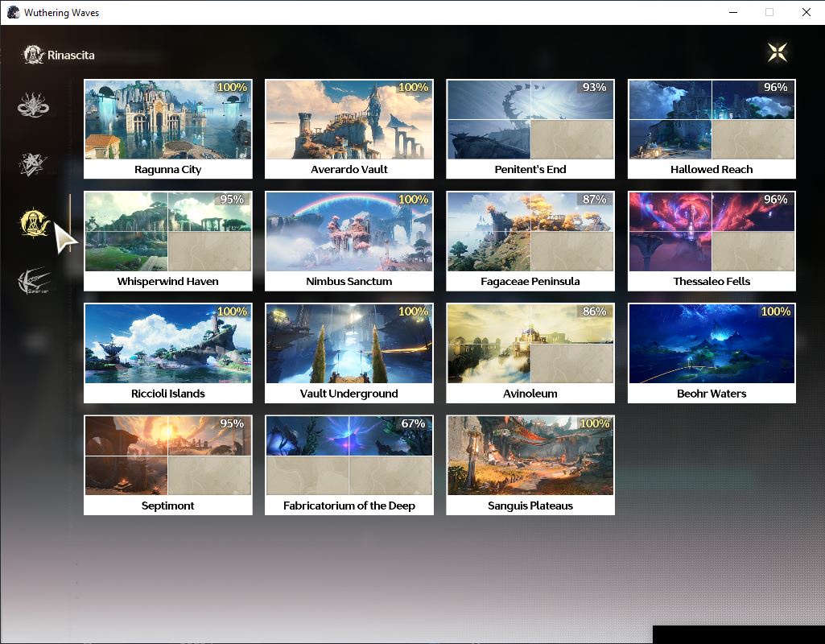825x644 pixels.
Task: Open the Averardo Vault area card
Action: (x=349, y=129)
